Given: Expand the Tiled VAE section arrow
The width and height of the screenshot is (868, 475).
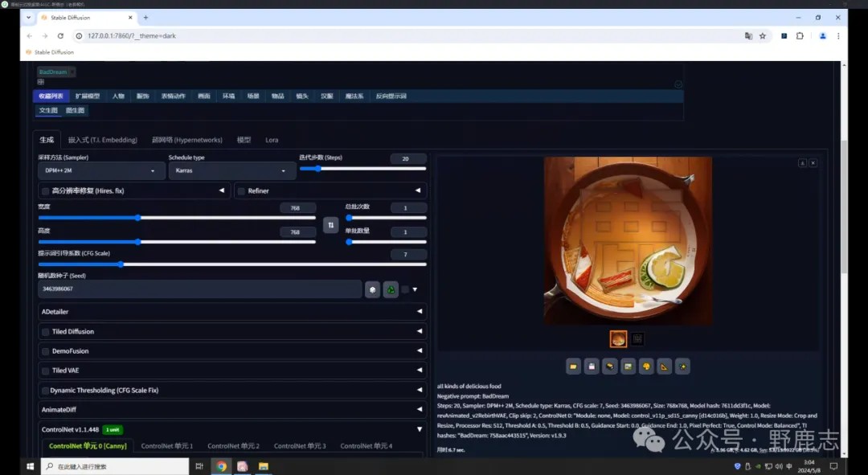Looking at the screenshot, I should 419,370.
